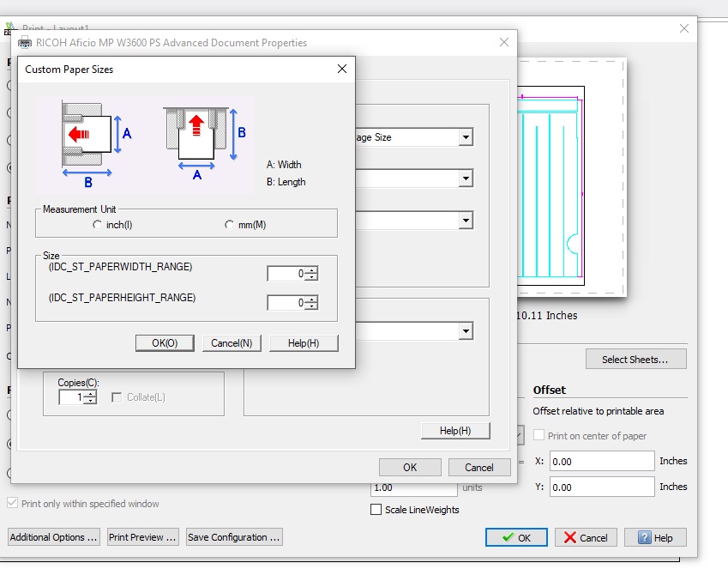Click the RICOH printer icon in title bar
This screenshot has width=728, height=581.
[25, 43]
